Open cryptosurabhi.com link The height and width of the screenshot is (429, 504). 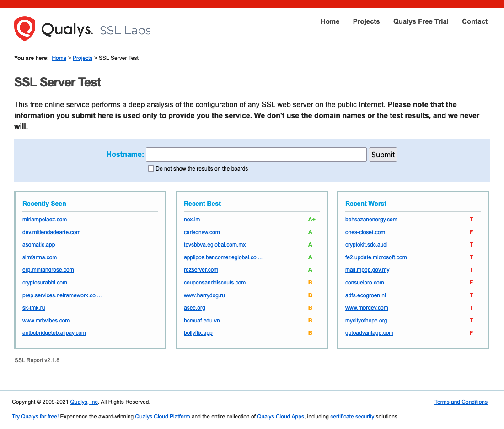[x=45, y=283]
